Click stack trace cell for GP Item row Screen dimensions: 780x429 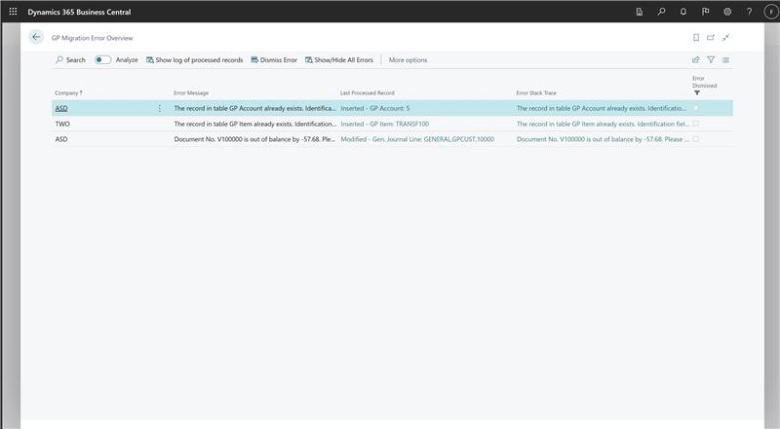coord(603,123)
